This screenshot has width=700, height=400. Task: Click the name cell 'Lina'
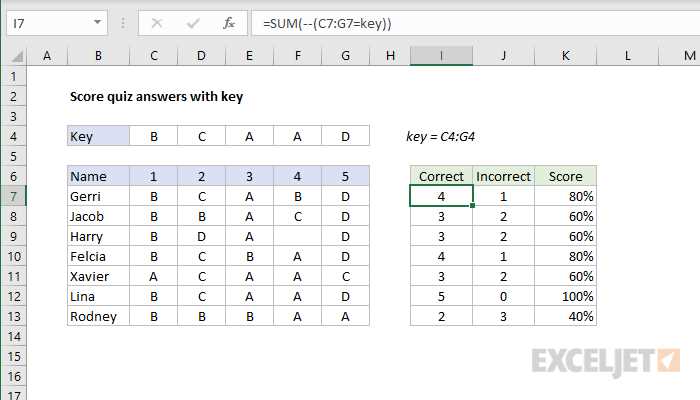point(98,296)
